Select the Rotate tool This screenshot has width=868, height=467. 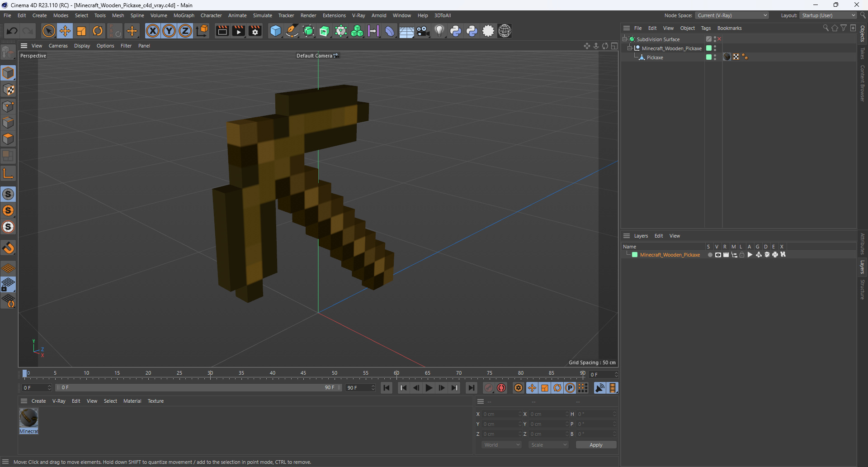point(98,31)
